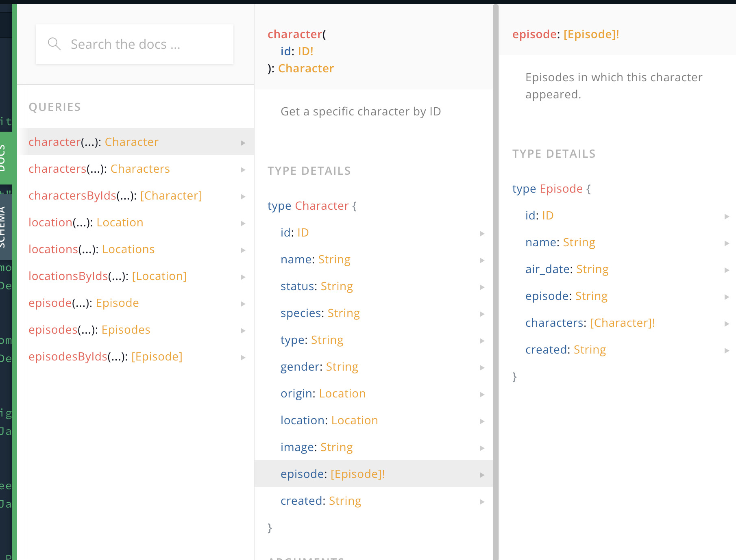Select the image field of Character
This screenshot has height=560, width=736.
(298, 447)
